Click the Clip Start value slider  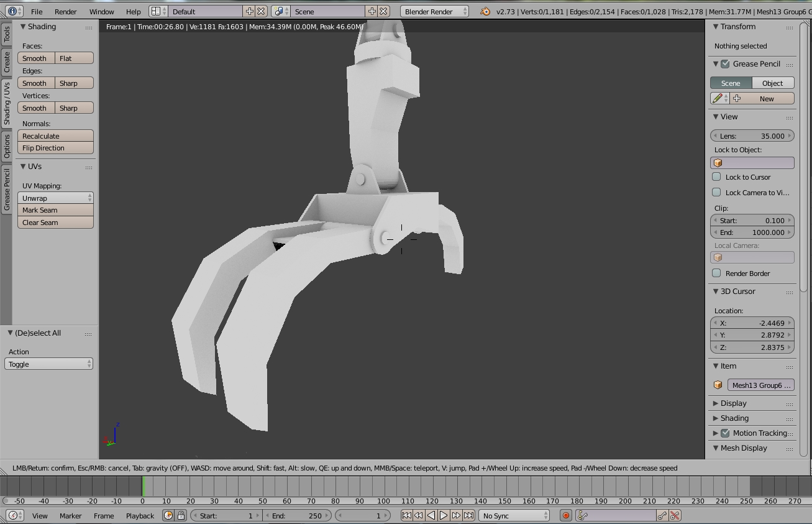click(x=752, y=220)
